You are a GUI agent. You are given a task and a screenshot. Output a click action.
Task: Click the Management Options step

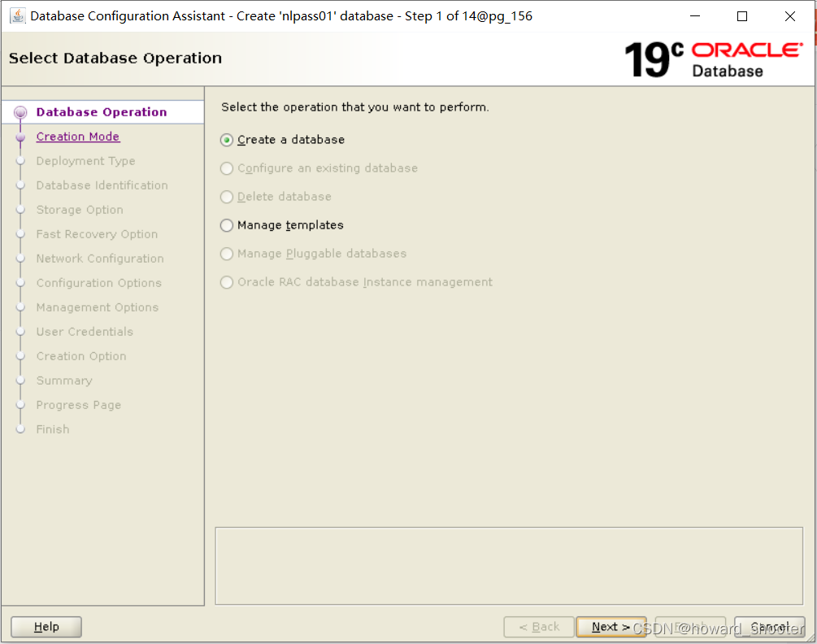pos(98,307)
